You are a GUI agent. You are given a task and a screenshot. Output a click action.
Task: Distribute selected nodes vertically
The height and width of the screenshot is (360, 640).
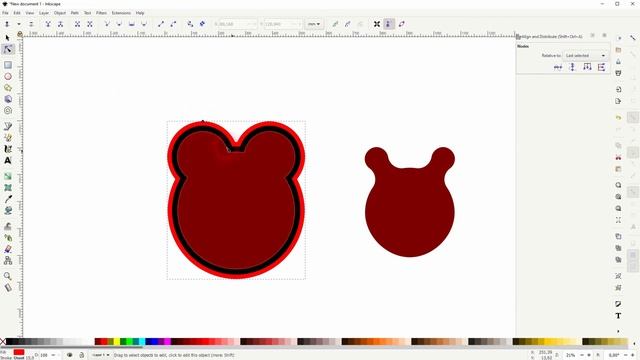[602, 67]
